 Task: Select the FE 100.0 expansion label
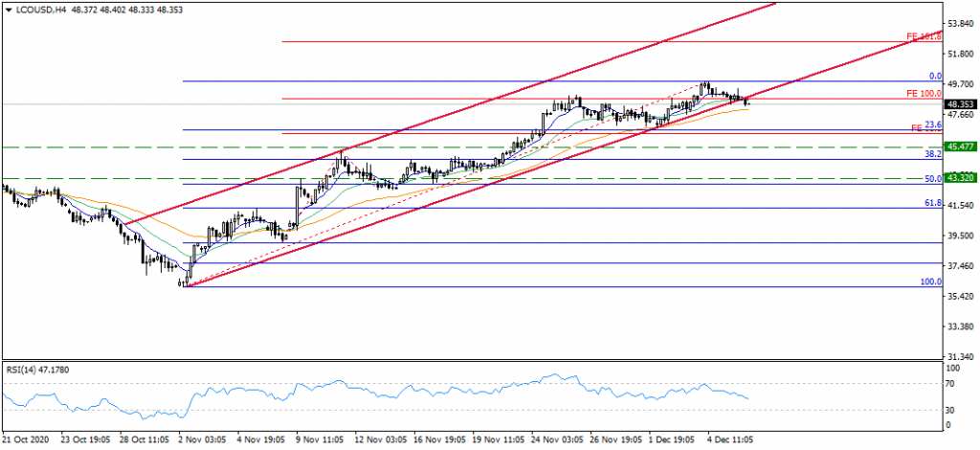924,93
